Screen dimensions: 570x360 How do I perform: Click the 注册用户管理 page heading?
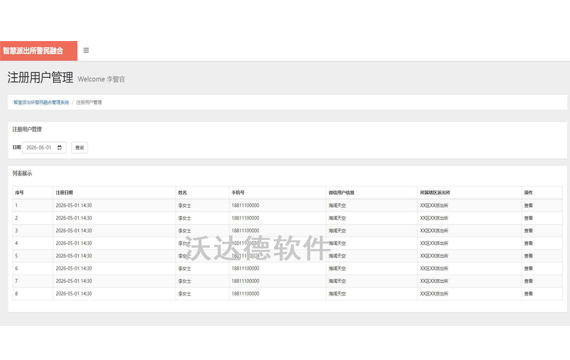tap(40, 77)
